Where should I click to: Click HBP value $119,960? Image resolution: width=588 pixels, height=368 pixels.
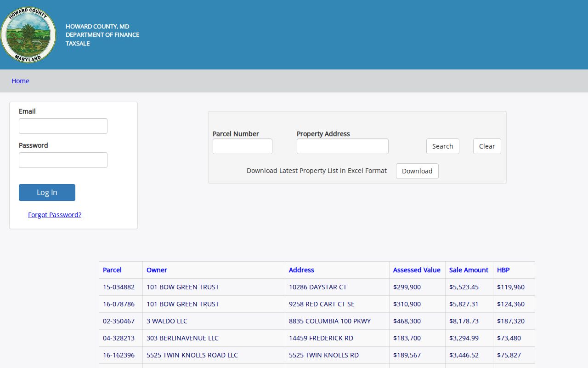point(511,287)
